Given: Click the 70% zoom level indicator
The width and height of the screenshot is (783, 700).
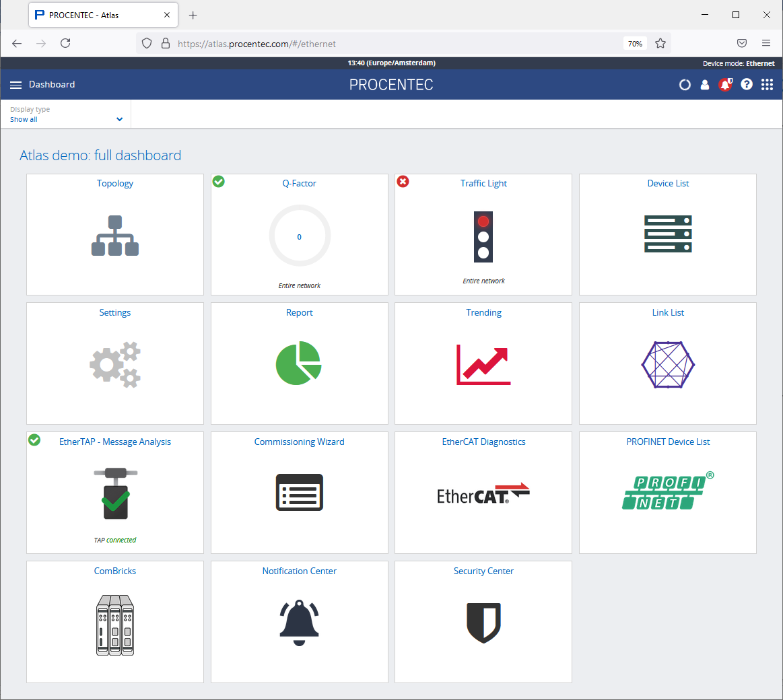Looking at the screenshot, I should pos(635,44).
